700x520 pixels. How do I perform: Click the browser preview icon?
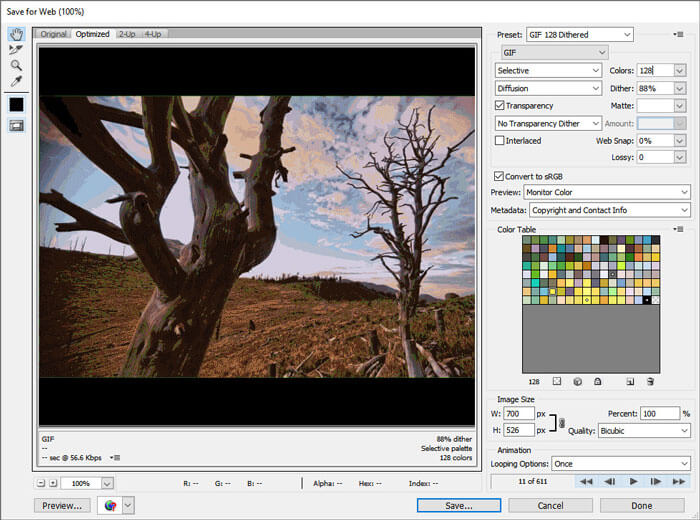click(x=110, y=505)
